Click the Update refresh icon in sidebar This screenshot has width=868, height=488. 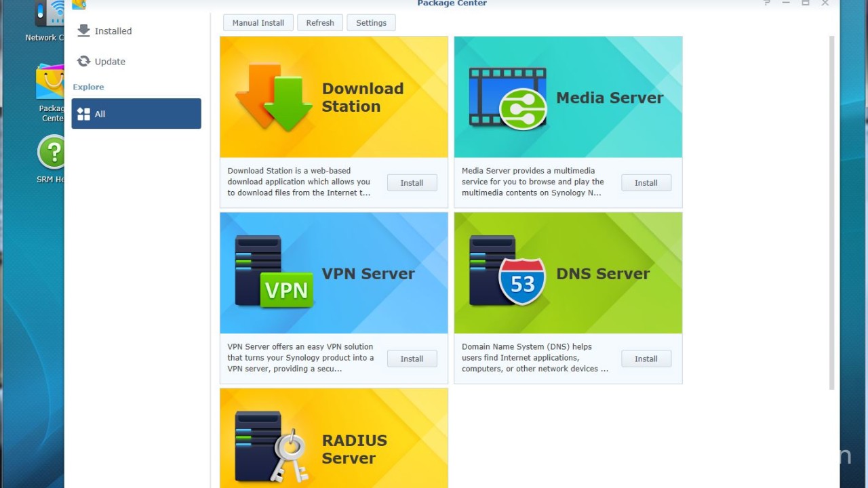83,61
